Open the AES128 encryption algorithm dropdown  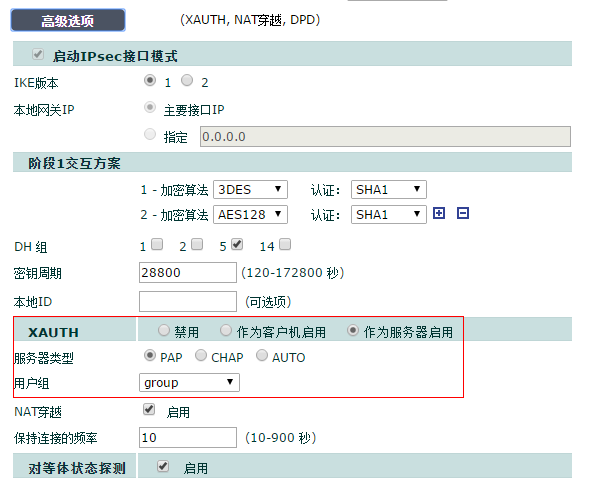tap(250, 215)
